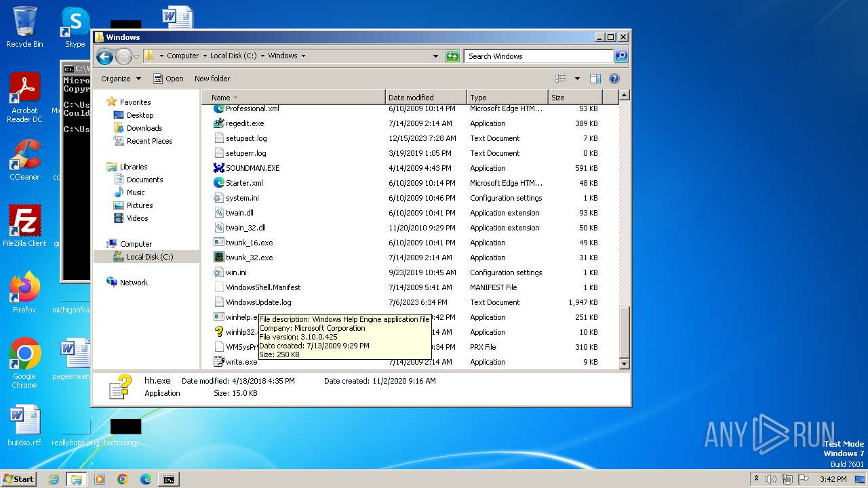The width and height of the screenshot is (868, 488).
Task: Switch to the command prompt taskbar button
Action: pos(168,479)
